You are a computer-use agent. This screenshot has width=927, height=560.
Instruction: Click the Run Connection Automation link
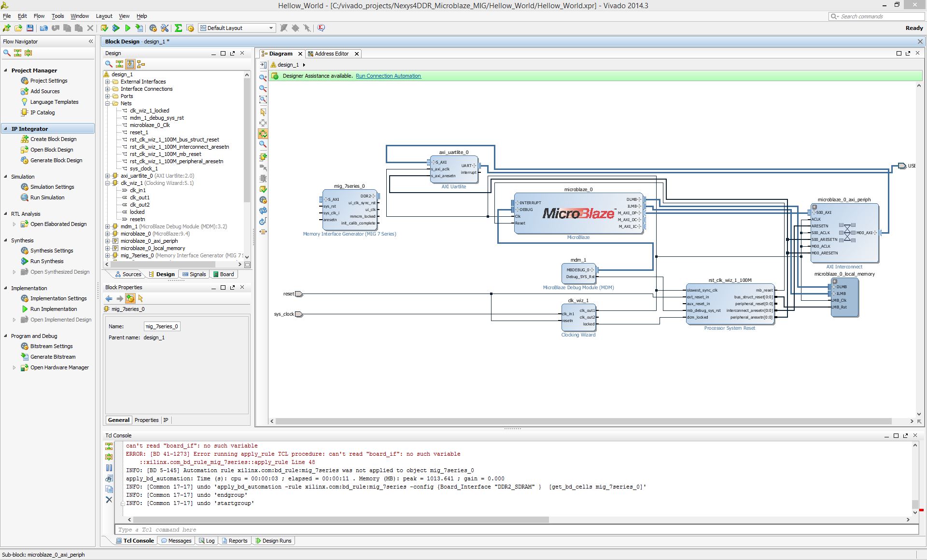[388, 76]
